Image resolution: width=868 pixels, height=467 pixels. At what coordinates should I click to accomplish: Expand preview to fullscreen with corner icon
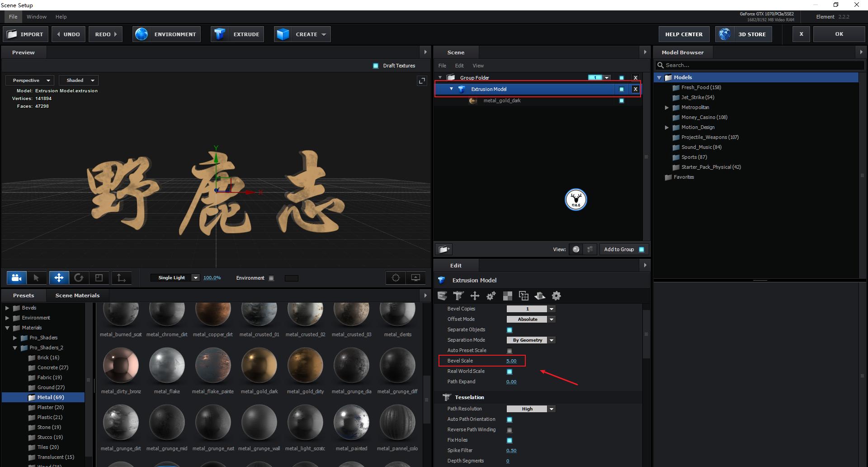[x=421, y=81]
